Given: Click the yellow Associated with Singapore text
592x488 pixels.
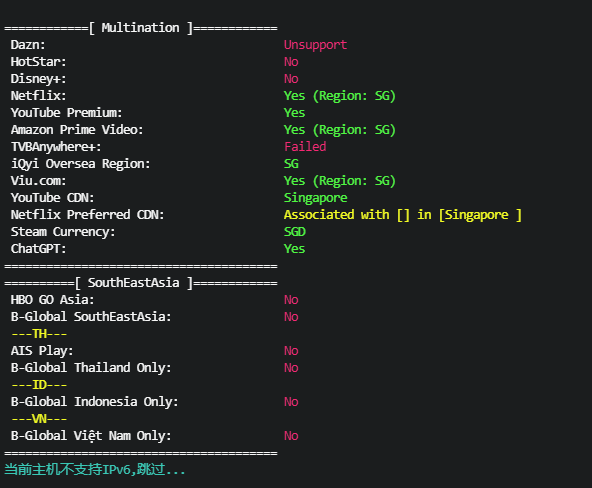Looking at the screenshot, I should tap(403, 215).
